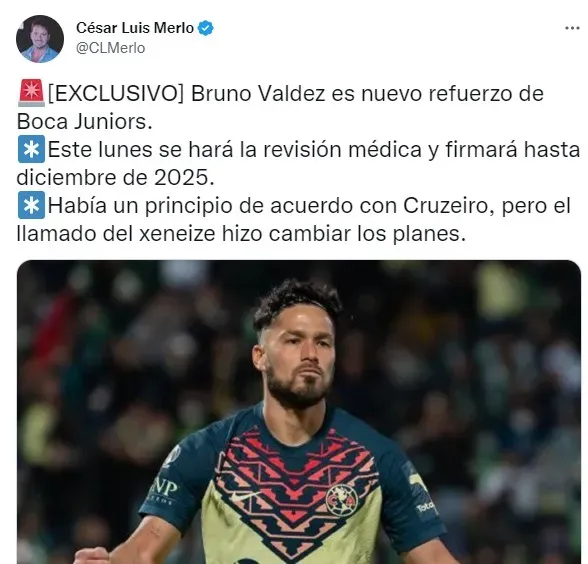
Task: Click César Luis Merlo's profile avatar
Action: point(40,39)
